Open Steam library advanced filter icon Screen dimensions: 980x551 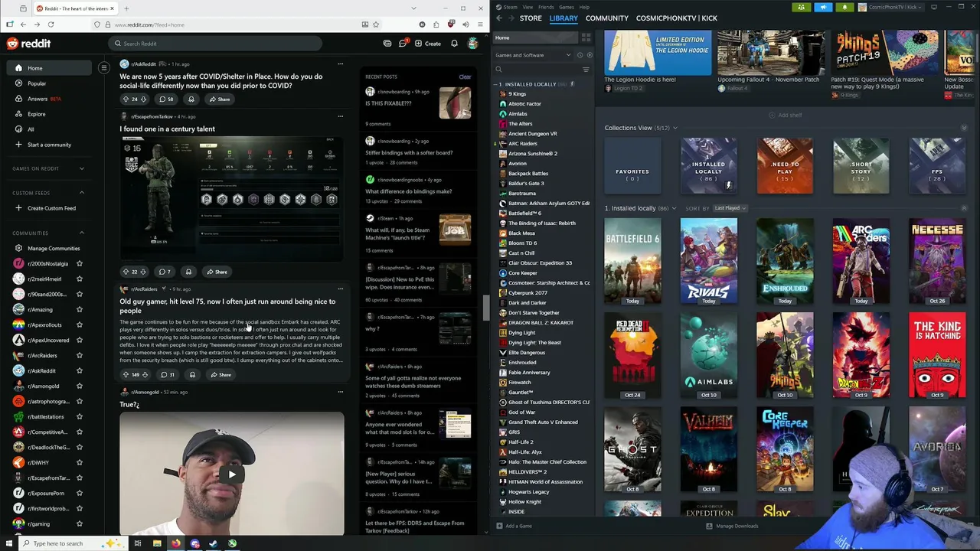(586, 70)
